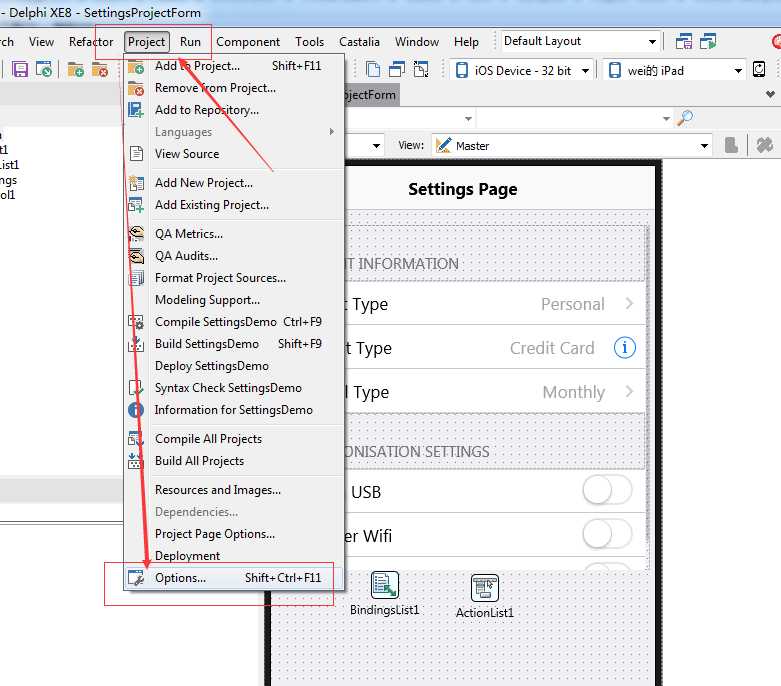Image resolution: width=781 pixels, height=686 pixels.
Task: Click the Credit Card info button
Action: pyautogui.click(x=625, y=347)
